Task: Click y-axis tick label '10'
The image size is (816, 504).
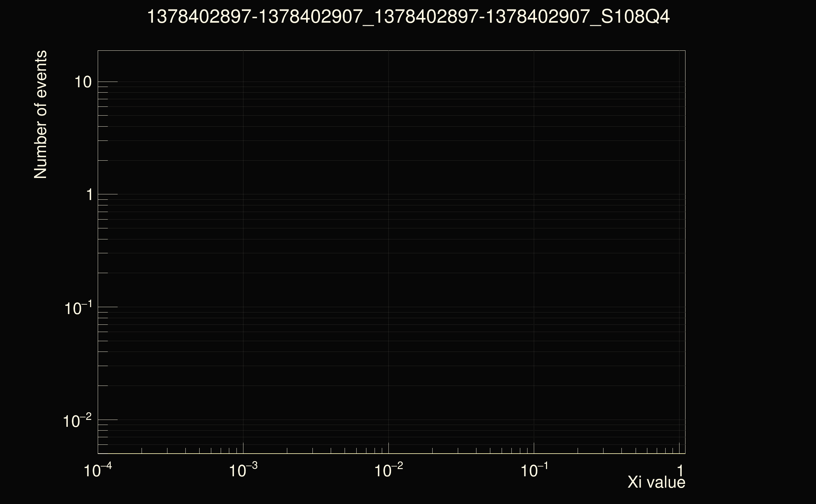Action: tap(83, 82)
